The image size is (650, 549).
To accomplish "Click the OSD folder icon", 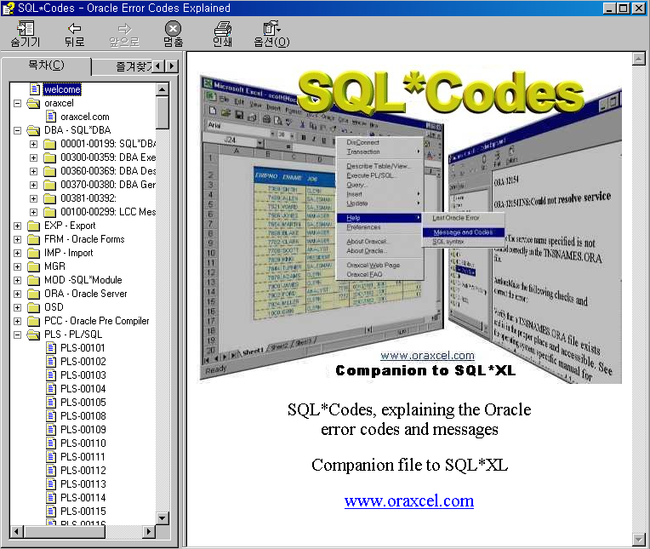I will click(x=33, y=307).
